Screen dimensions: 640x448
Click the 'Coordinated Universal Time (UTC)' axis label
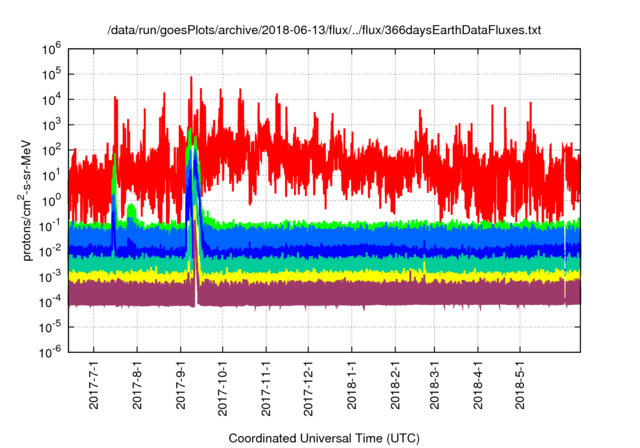coord(324,438)
